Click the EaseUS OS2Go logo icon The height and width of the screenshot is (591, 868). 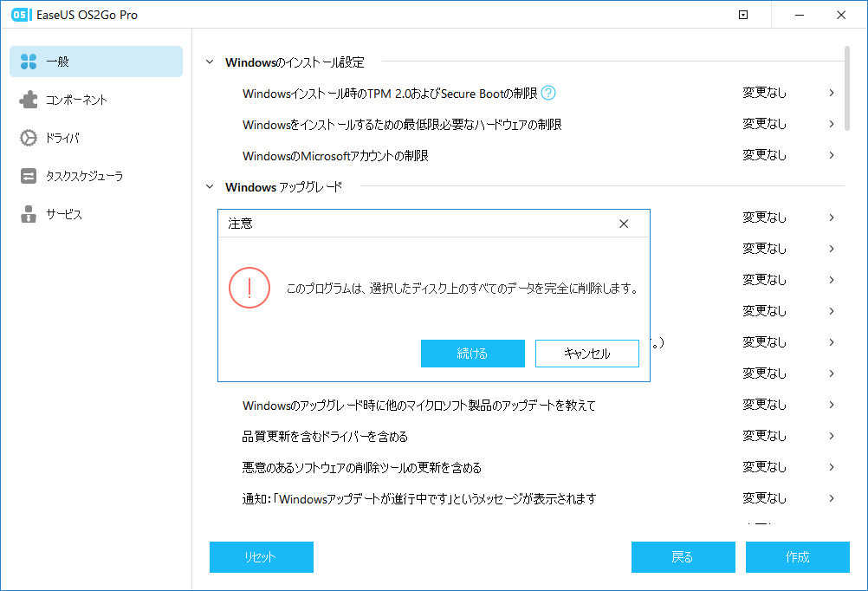coord(16,15)
